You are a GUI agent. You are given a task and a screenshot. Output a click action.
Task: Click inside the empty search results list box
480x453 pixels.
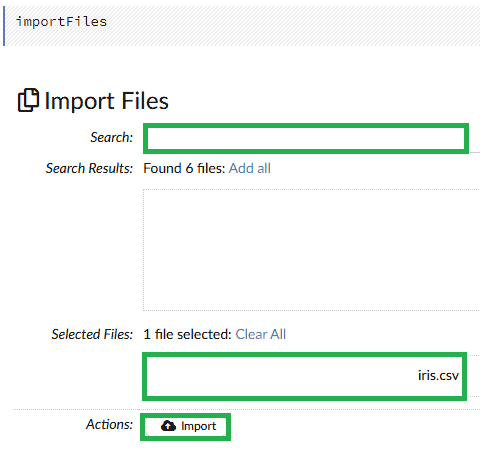[311, 250]
